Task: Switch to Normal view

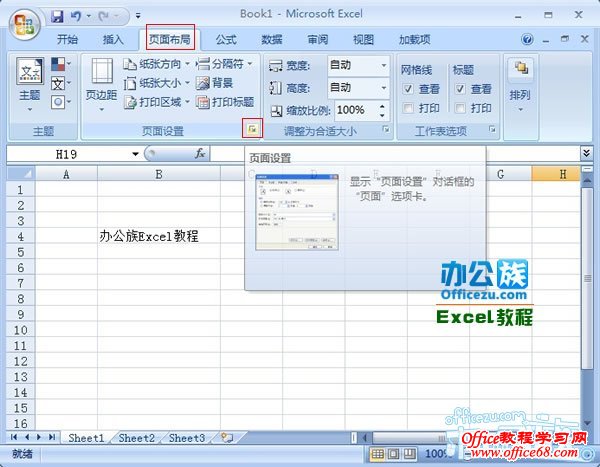Action: (377, 454)
